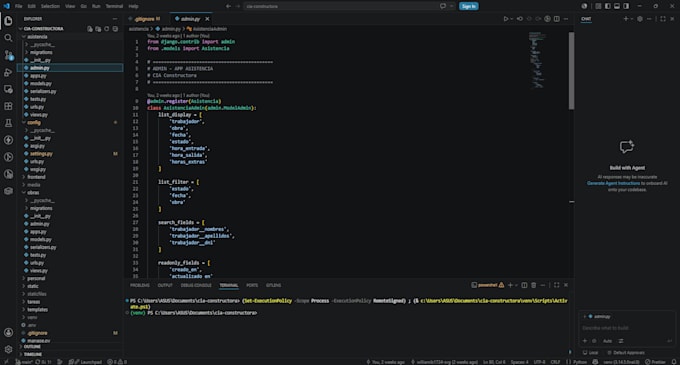
Task: Click the Python language mode in the status bar
Action: (580, 362)
